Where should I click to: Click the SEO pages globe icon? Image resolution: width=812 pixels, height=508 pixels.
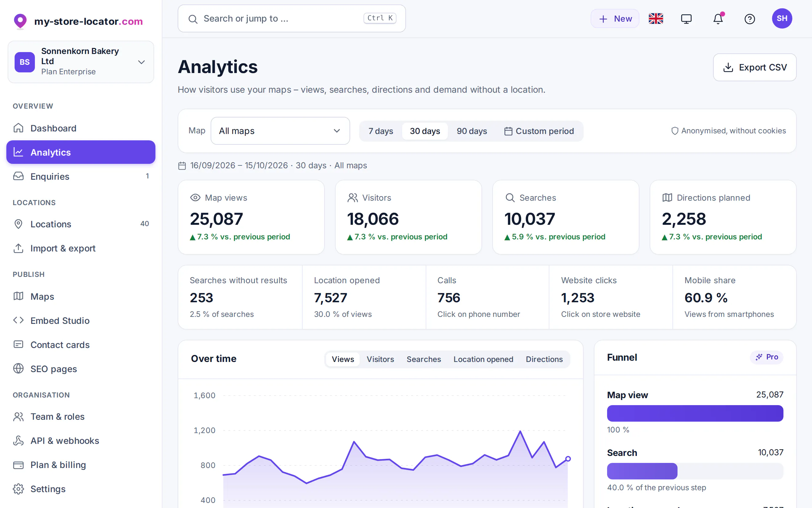18,369
